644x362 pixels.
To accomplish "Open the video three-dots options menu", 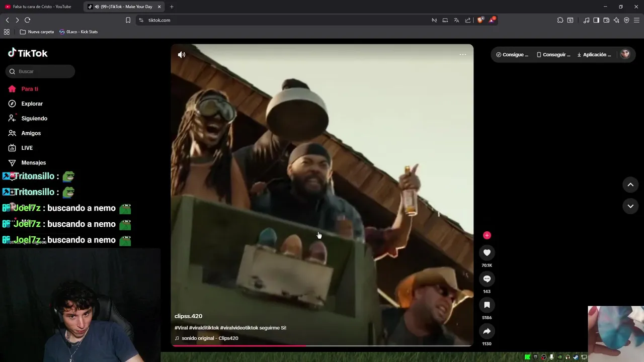I will (463, 54).
